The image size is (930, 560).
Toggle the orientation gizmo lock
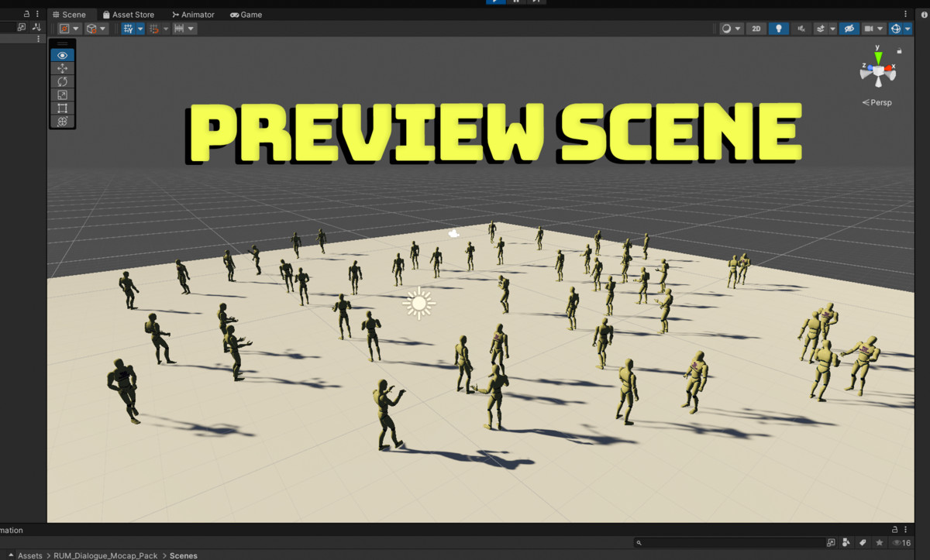[x=899, y=51]
